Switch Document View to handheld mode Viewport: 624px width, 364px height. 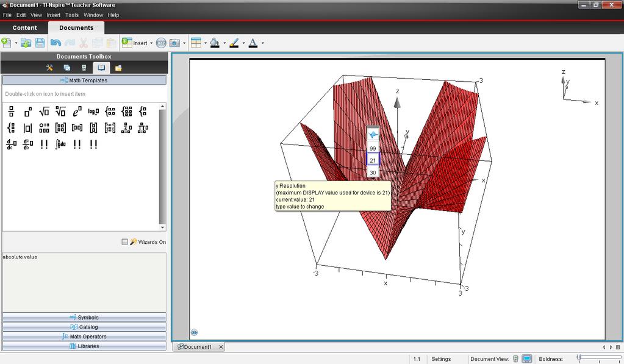[515, 359]
